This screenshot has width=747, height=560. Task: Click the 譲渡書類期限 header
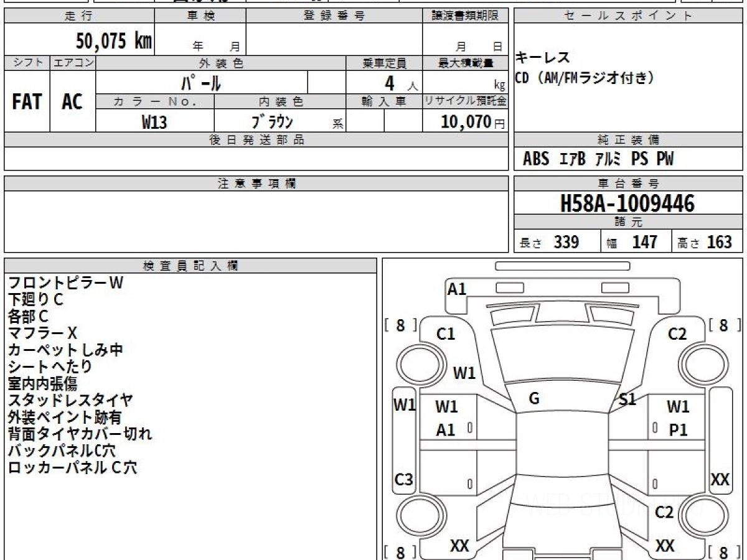pyautogui.click(x=466, y=16)
